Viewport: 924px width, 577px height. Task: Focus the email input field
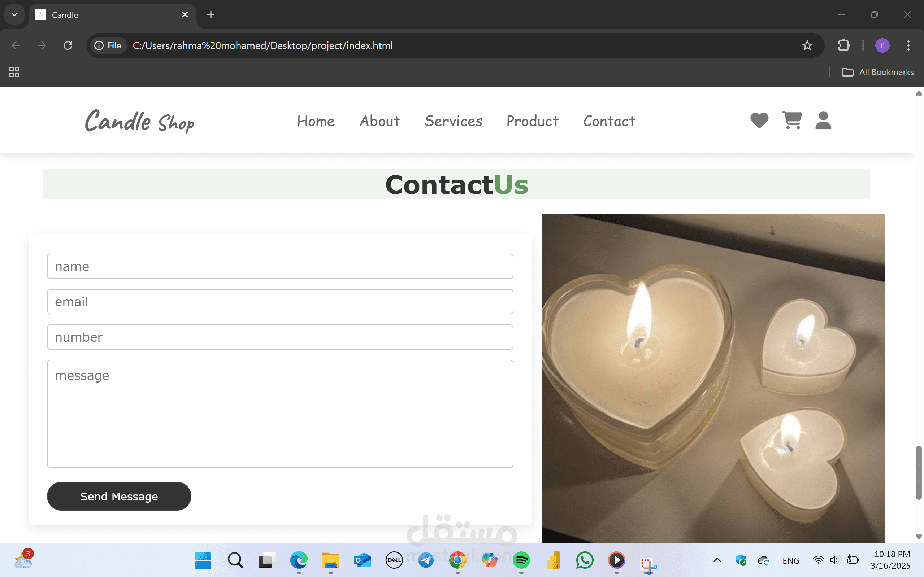coord(280,302)
